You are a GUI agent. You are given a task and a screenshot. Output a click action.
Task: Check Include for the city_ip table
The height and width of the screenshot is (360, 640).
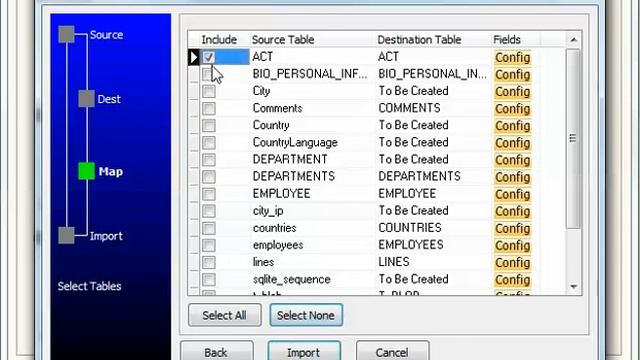pyautogui.click(x=209, y=211)
